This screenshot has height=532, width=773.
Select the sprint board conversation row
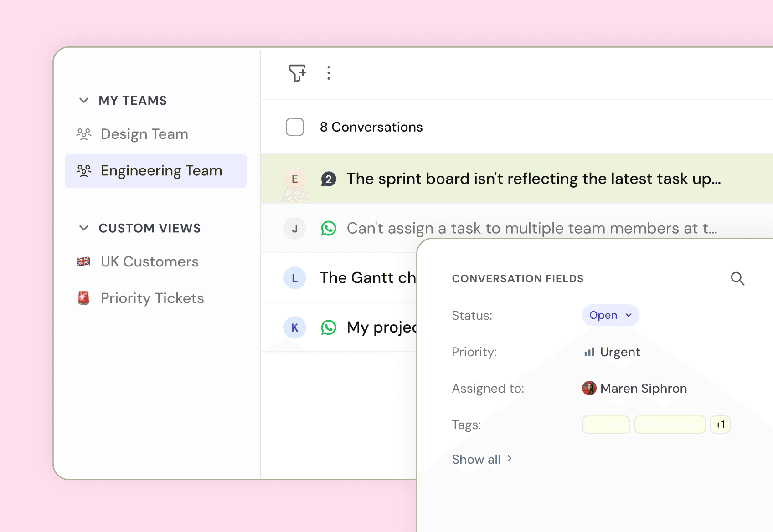[501, 179]
